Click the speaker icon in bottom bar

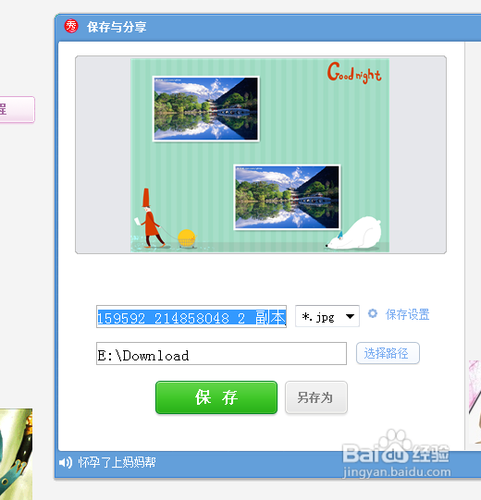[x=65, y=463]
